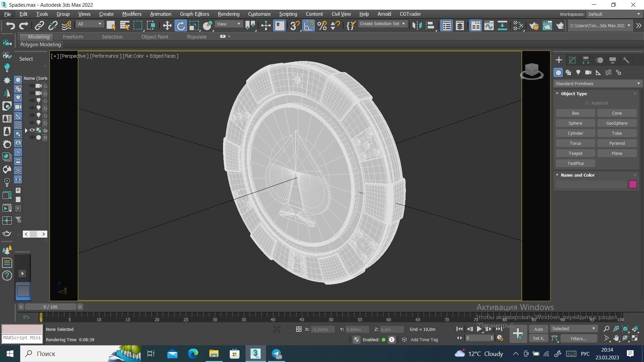Click the Undo arrow icon
Image resolution: width=644 pixels, height=362 pixels.
(x=10, y=26)
